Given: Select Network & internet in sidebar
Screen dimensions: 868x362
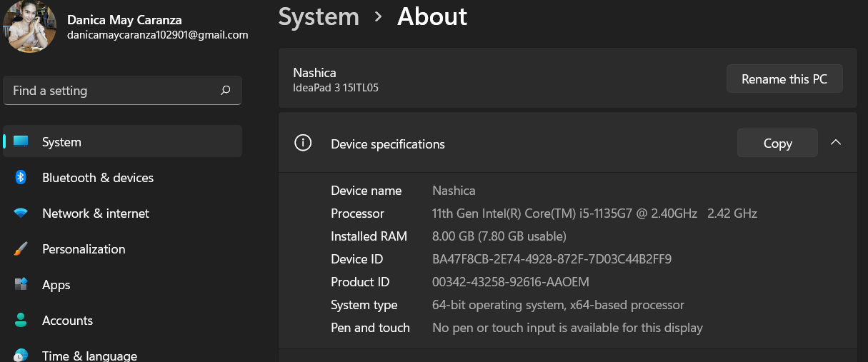Looking at the screenshot, I should coord(96,213).
